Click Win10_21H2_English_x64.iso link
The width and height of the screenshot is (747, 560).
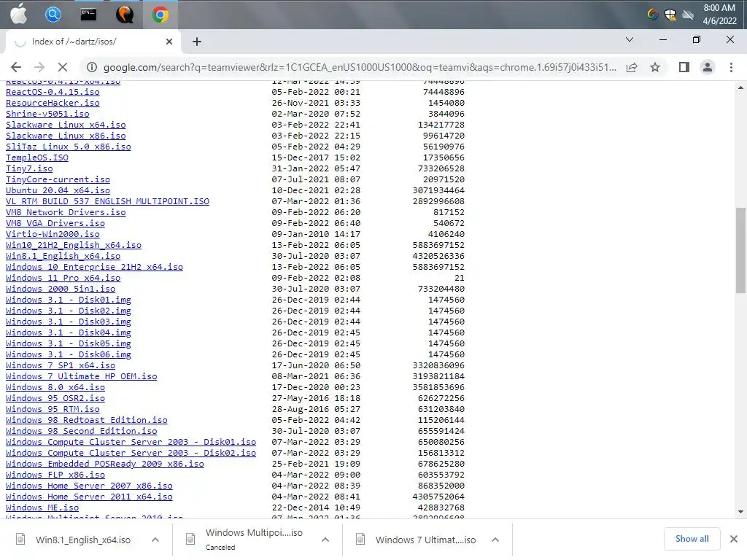[74, 245]
